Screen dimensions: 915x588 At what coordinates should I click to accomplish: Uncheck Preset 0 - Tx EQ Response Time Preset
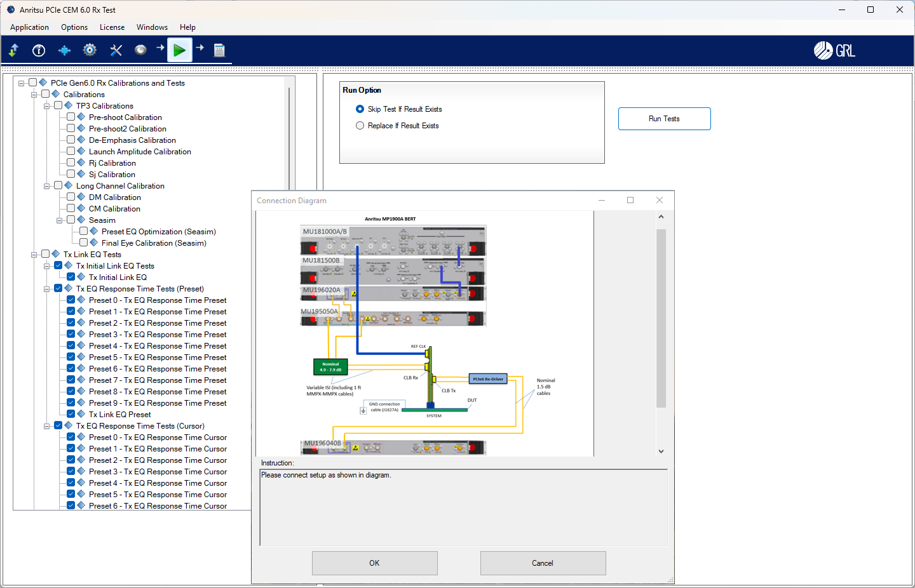[x=71, y=300]
